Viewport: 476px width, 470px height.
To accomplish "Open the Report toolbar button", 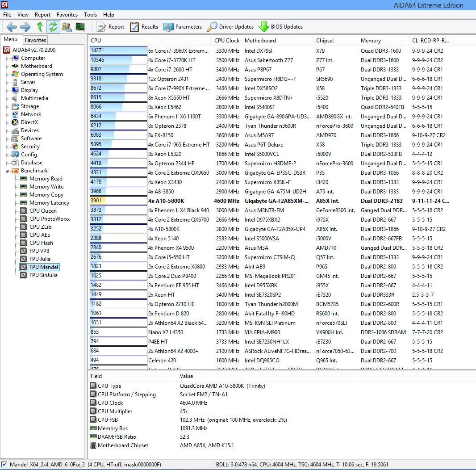I will pyautogui.click(x=110, y=27).
